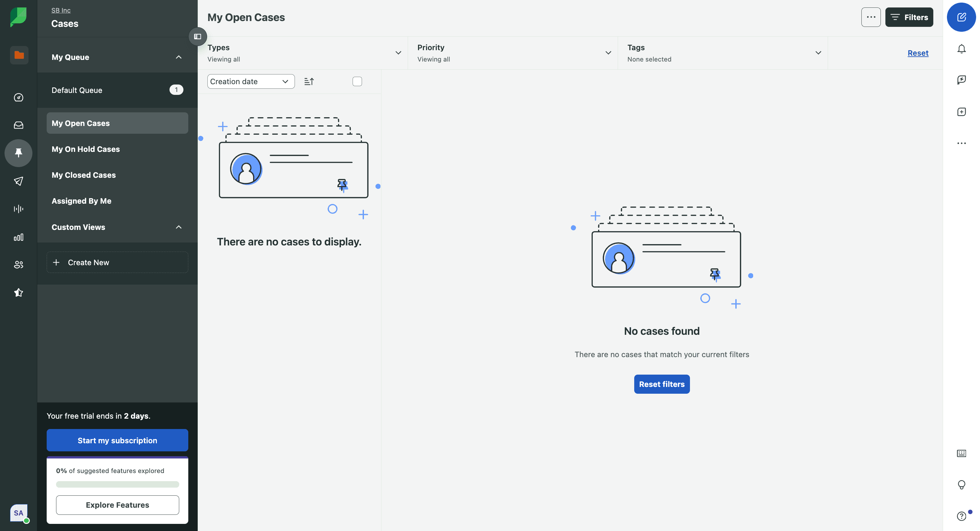
Task: Toggle sort order direction icon
Action: pyautogui.click(x=309, y=81)
